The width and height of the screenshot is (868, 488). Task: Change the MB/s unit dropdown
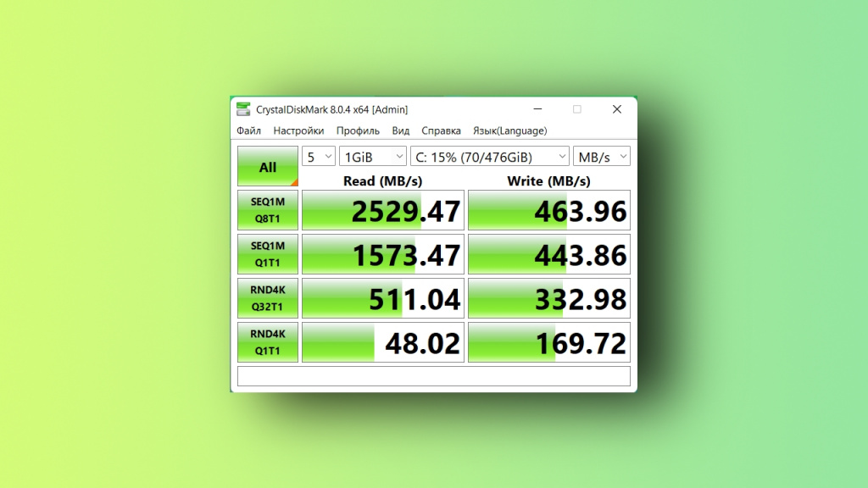point(601,157)
